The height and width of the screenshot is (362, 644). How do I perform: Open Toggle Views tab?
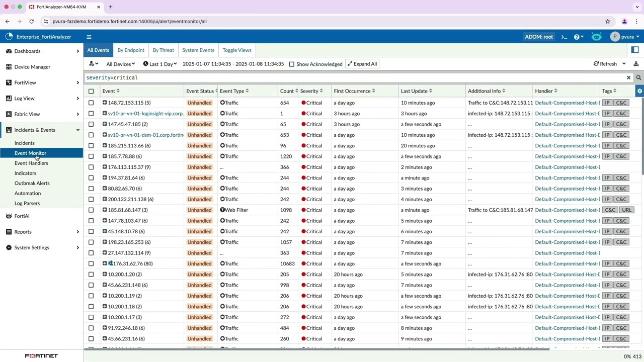tap(237, 50)
